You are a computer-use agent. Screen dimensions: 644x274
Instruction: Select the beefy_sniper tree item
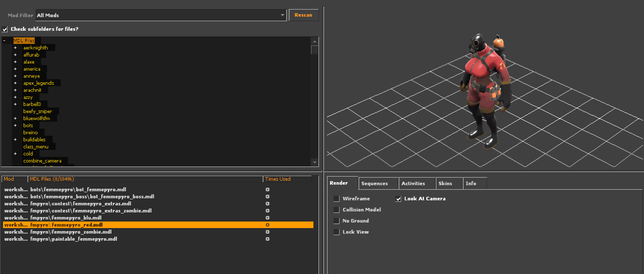click(37, 111)
